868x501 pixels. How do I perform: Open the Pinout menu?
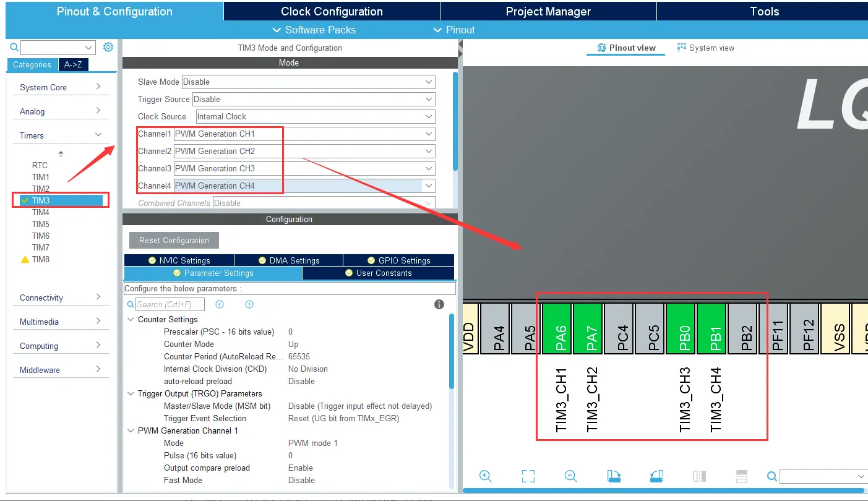pyautogui.click(x=454, y=30)
